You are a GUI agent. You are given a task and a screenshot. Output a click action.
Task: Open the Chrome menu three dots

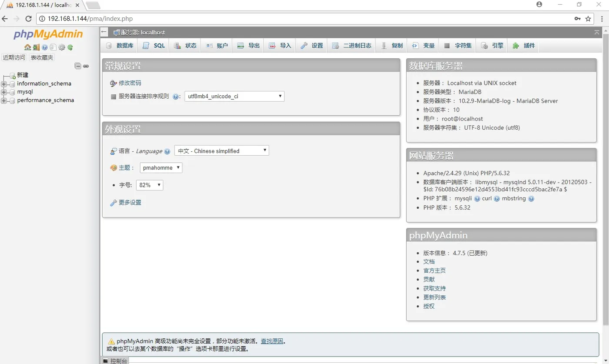(x=602, y=19)
